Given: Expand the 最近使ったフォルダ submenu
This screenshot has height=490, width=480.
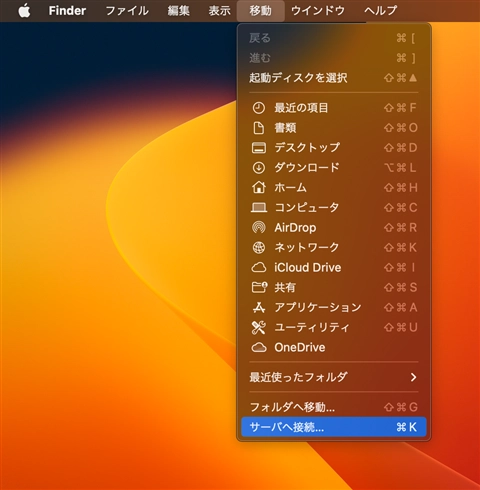Looking at the screenshot, I should coord(334,377).
